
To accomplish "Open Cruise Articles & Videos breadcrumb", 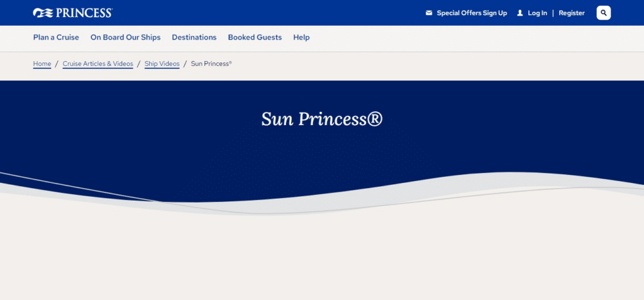I will tap(97, 64).
